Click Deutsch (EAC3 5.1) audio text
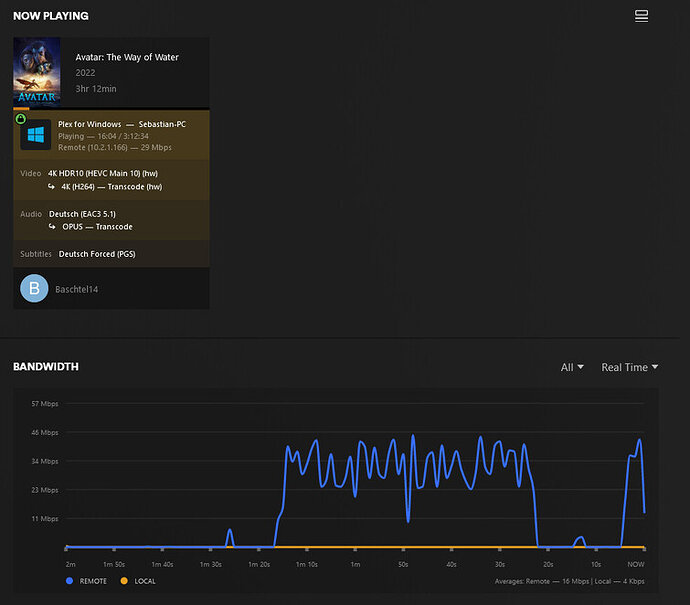 82,214
